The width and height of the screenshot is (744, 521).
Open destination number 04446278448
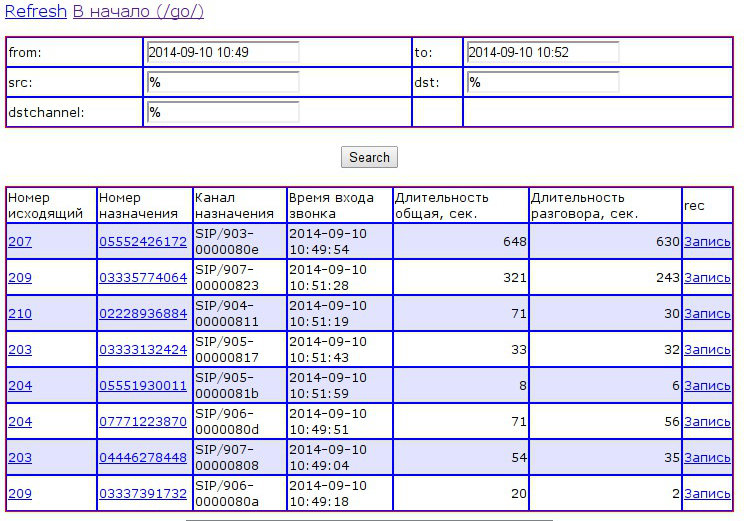143,457
